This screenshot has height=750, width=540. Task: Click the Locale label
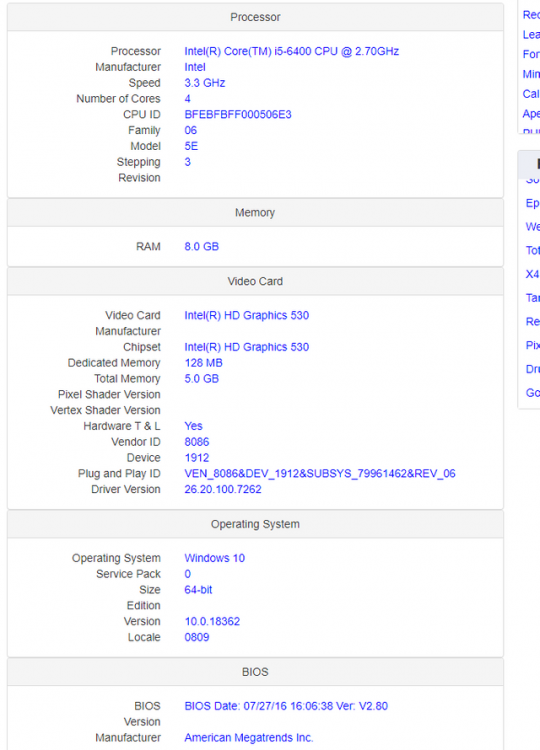[144, 637]
